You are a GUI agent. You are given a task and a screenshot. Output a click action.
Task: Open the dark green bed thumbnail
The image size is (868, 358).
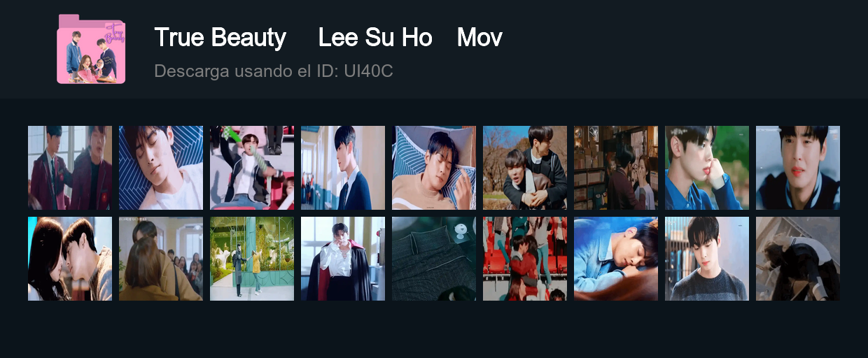coord(434,259)
